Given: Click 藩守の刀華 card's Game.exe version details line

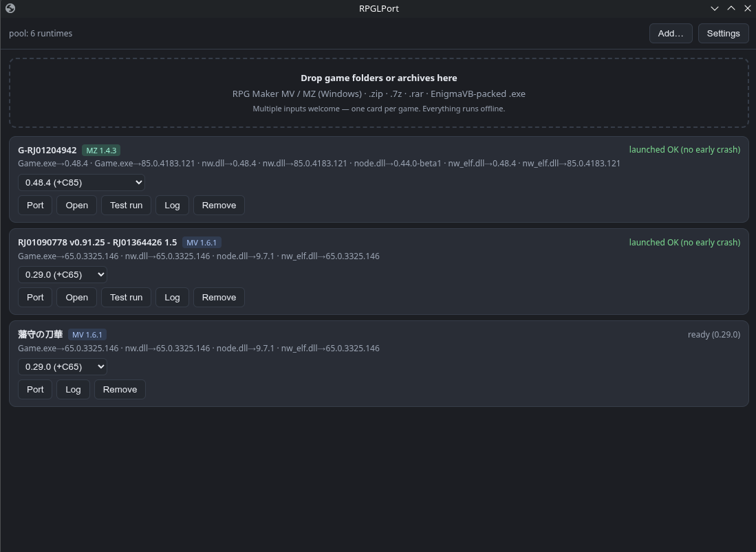Looking at the screenshot, I should [x=199, y=348].
